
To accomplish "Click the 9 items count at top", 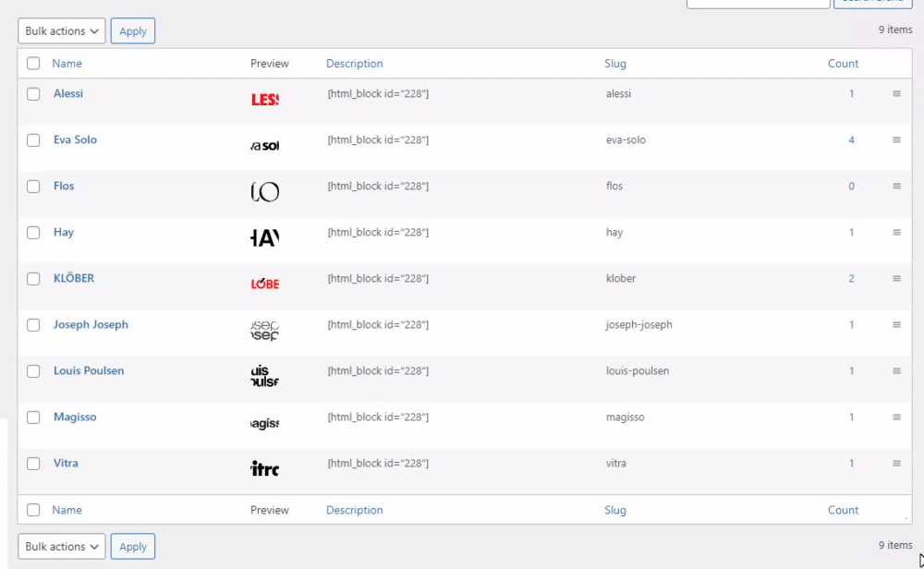I will point(895,30).
